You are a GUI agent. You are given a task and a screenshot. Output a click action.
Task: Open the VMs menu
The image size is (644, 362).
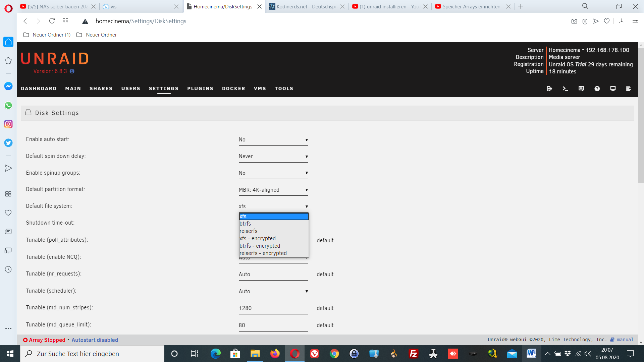pyautogui.click(x=260, y=89)
